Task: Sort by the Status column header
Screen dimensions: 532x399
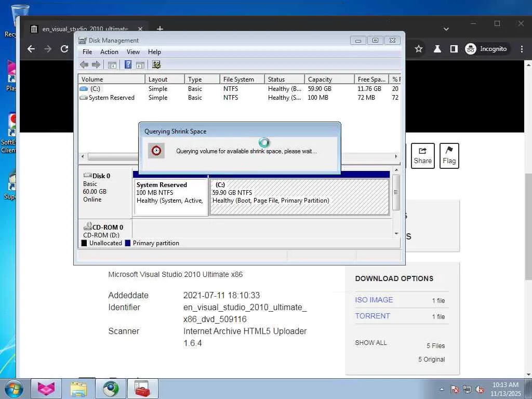Action: [284, 79]
